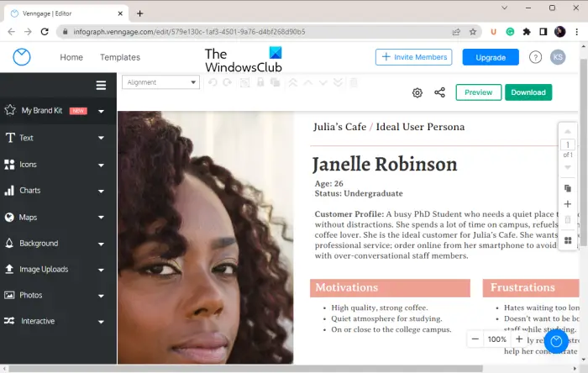Viewport: 588px width, 373px height.
Task: Click the Background paint icon
Action: point(9,244)
